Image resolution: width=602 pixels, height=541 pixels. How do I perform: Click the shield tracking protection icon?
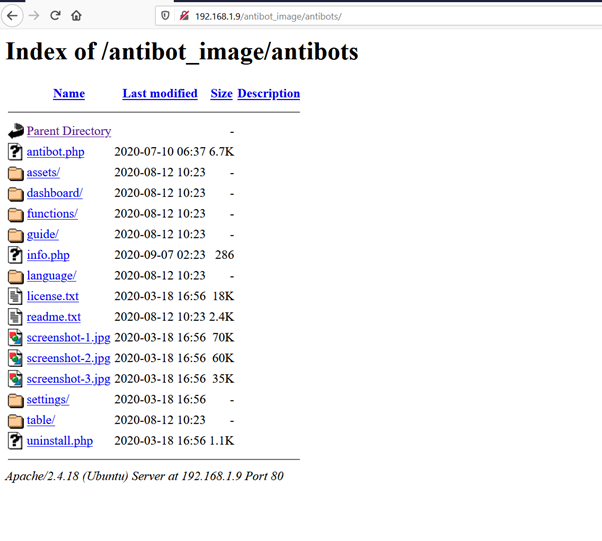coord(165,16)
